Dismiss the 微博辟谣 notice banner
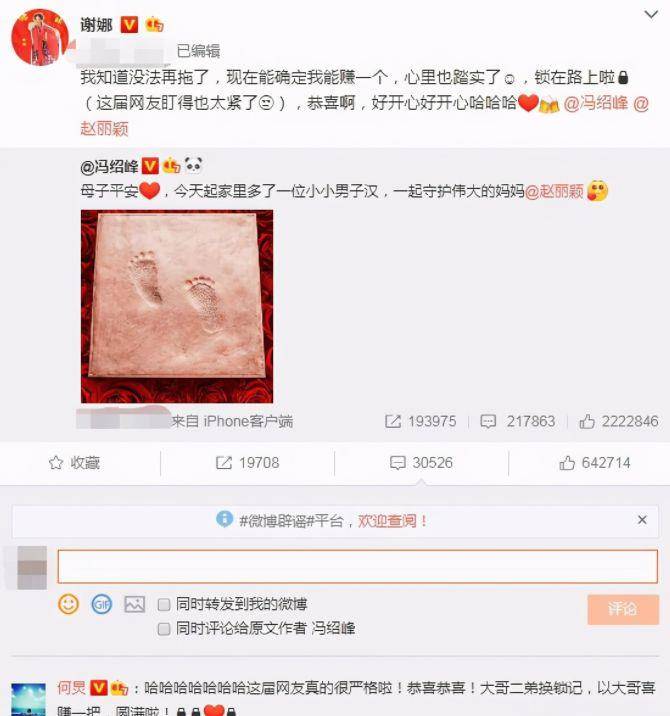Image resolution: width=670 pixels, height=716 pixels. tap(642, 520)
